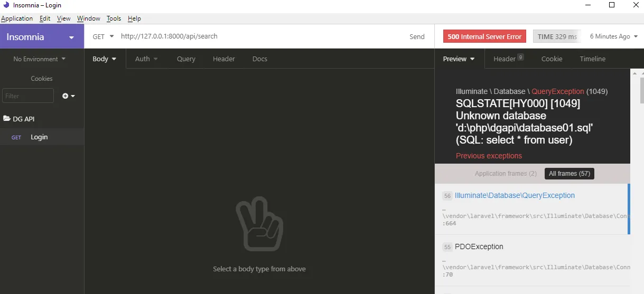Click the TIME 329 ms tag
This screenshot has height=294, width=644.
557,36
